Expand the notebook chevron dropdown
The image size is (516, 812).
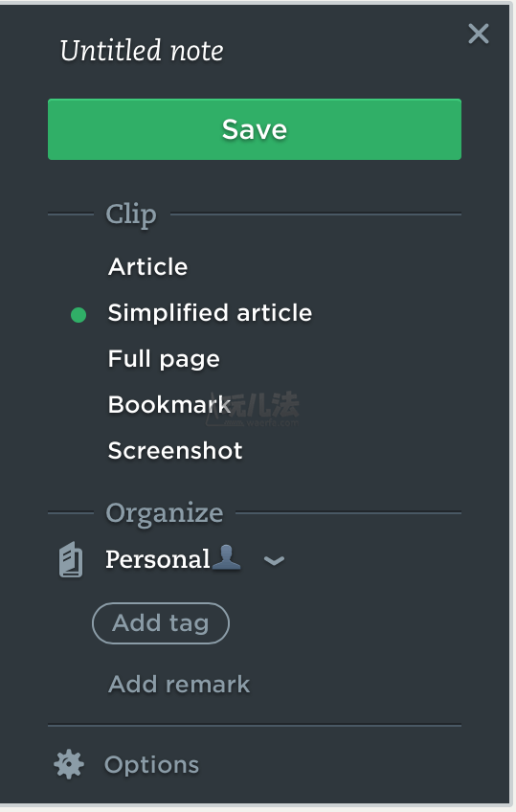coord(275,560)
